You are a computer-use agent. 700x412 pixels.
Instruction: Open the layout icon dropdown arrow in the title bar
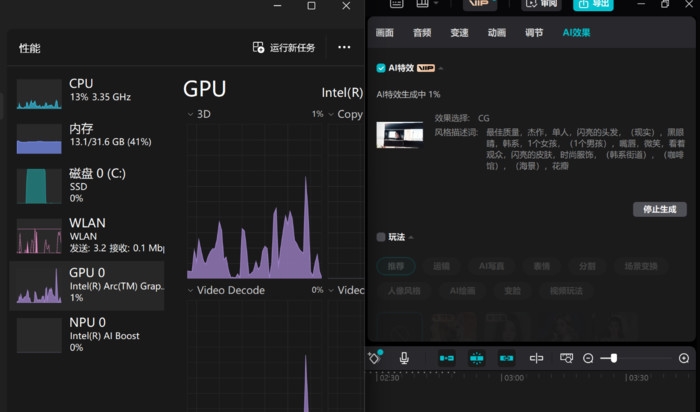pos(436,4)
